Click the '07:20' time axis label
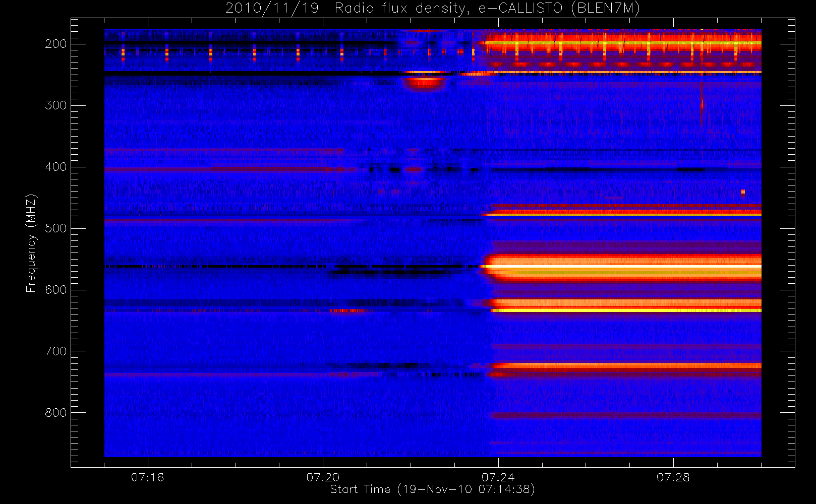The width and height of the screenshot is (816, 504). coord(323,477)
